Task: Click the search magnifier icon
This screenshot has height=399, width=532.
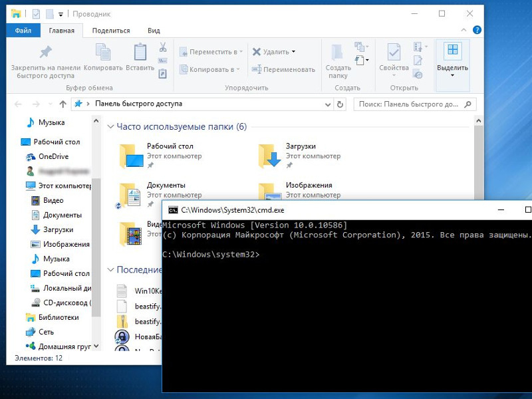Action: [x=467, y=104]
